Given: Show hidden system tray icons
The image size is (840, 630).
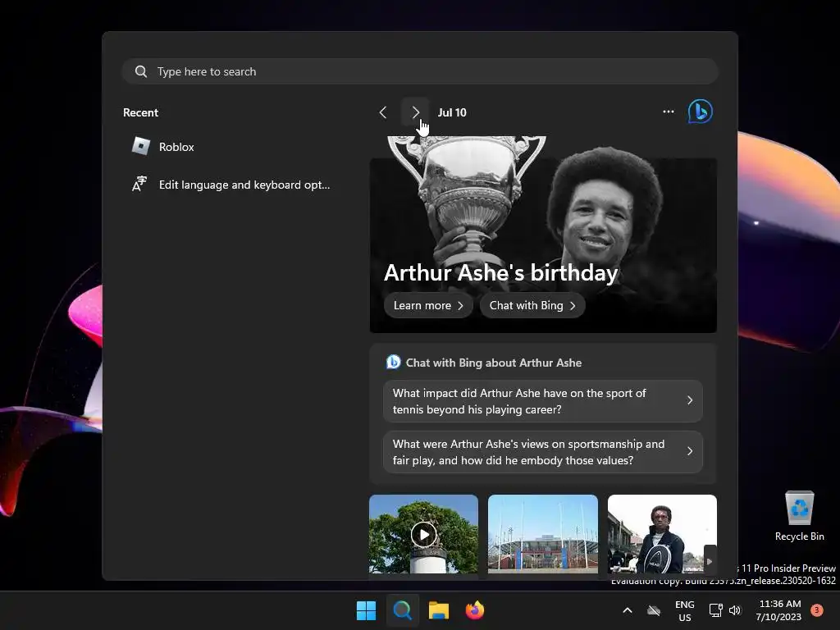Looking at the screenshot, I should (628, 610).
